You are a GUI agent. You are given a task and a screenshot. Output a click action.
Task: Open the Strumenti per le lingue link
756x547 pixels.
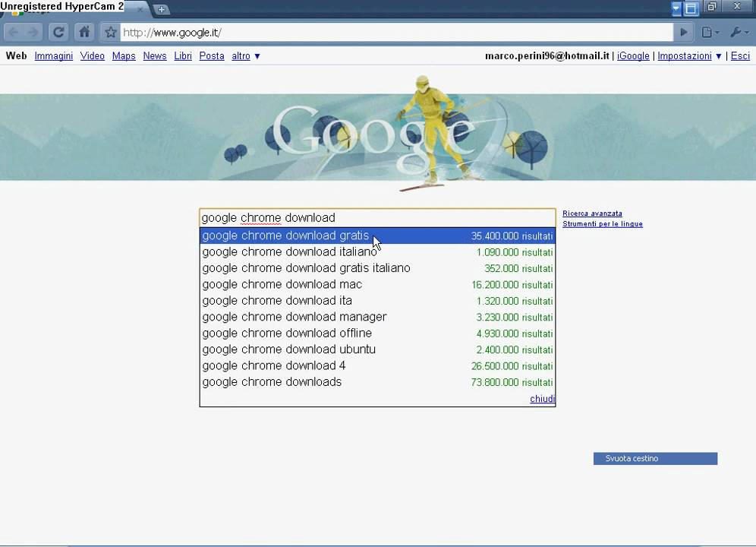coord(602,224)
